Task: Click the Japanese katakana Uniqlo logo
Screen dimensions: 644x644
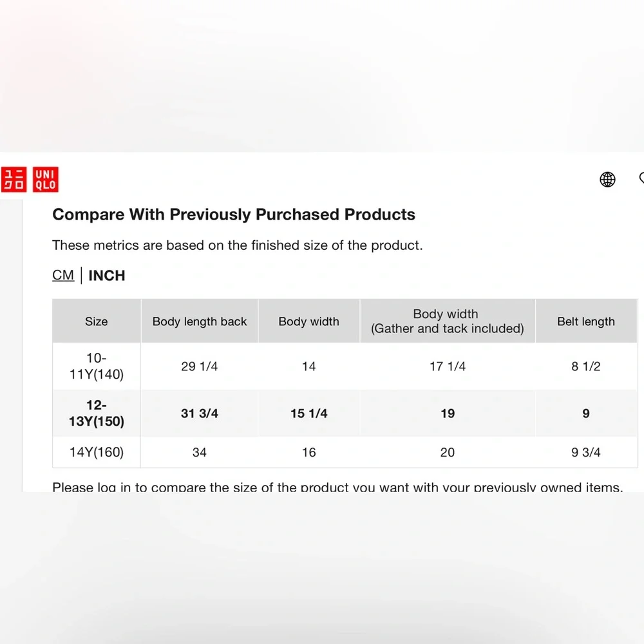Action: [x=14, y=180]
